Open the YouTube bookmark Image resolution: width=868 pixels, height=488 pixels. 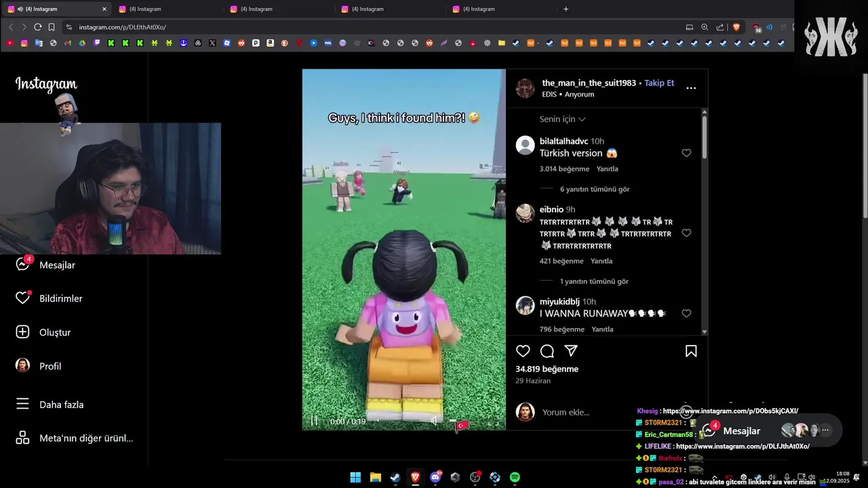click(9, 43)
